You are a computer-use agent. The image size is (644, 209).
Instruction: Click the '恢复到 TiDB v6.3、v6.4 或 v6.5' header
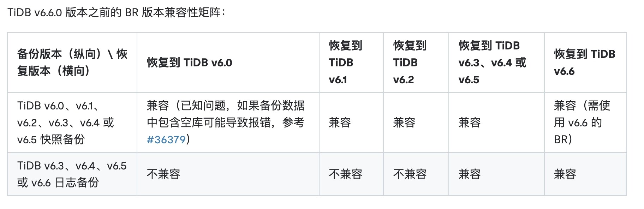[492, 62]
